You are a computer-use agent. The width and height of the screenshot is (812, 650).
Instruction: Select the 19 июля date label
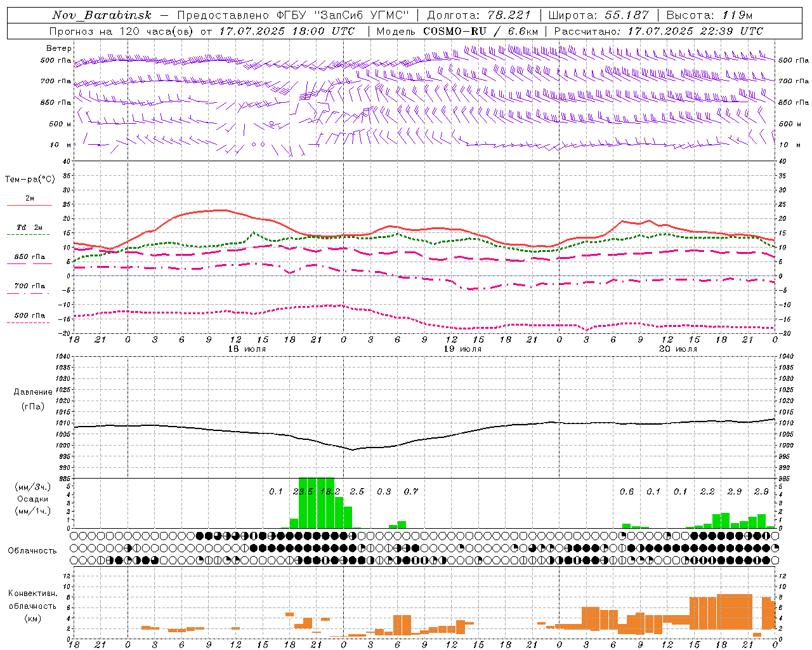[x=462, y=349]
